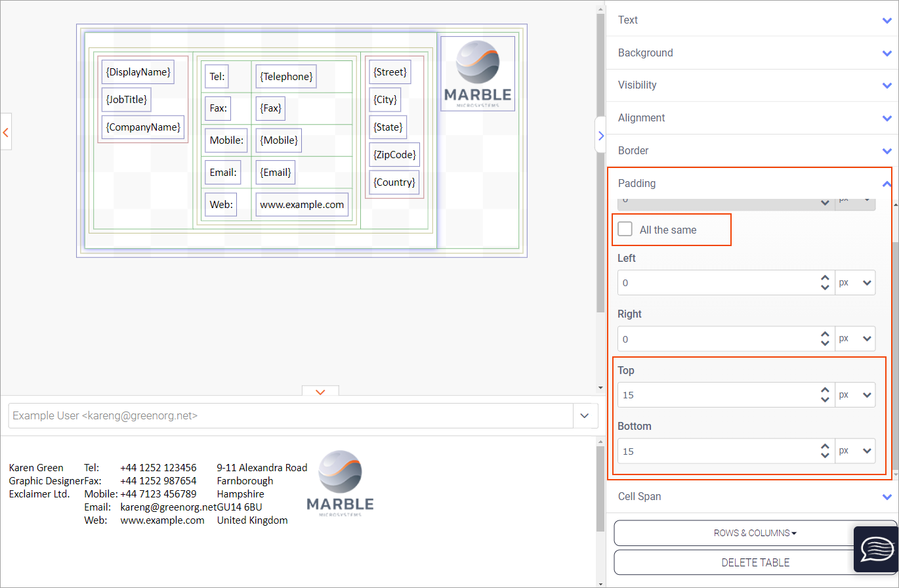Open the chat support icon
899x588 pixels.
coord(875,549)
